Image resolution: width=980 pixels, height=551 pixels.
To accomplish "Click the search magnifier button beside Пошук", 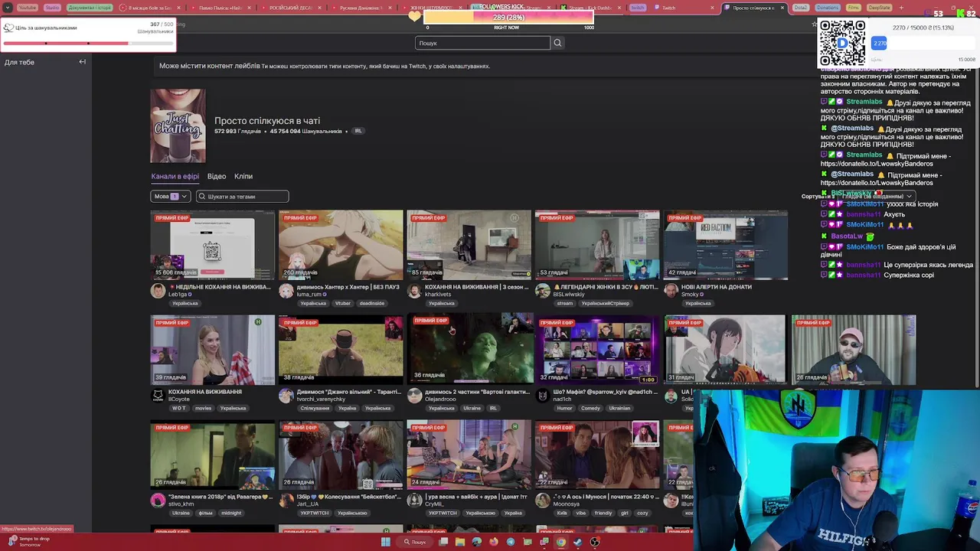I will pos(557,43).
